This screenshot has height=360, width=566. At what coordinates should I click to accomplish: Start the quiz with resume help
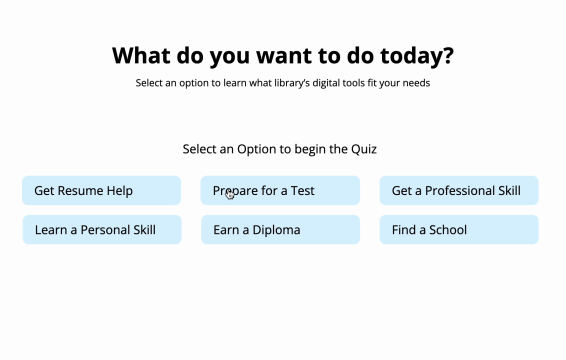click(x=101, y=190)
